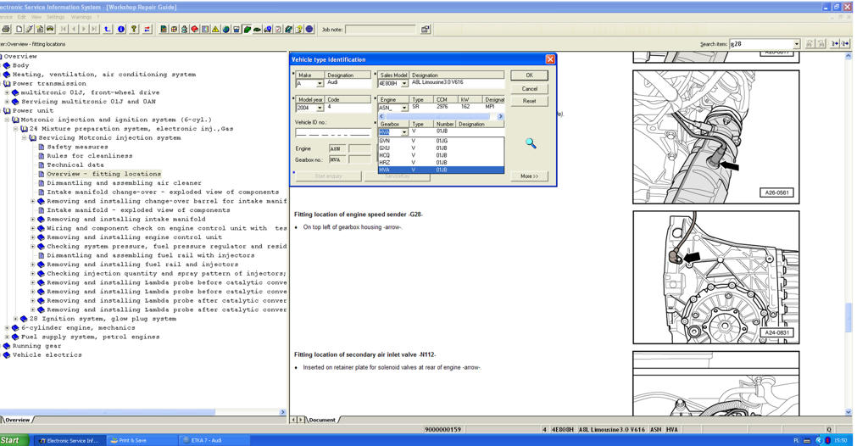868x446 pixels.
Task: Click Cancel in Vehicle type identification
Action: coord(529,89)
